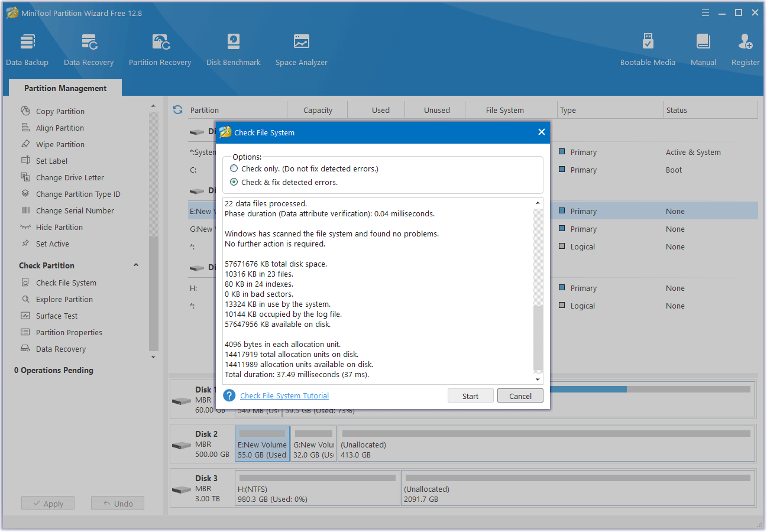Viewport: 767px width, 532px height.
Task: Select H: partition row
Action: (x=473, y=288)
